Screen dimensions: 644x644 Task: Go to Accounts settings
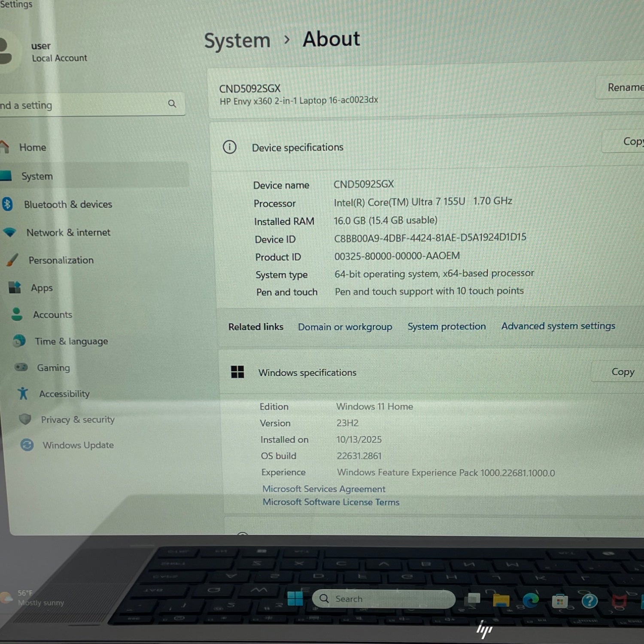click(x=52, y=315)
